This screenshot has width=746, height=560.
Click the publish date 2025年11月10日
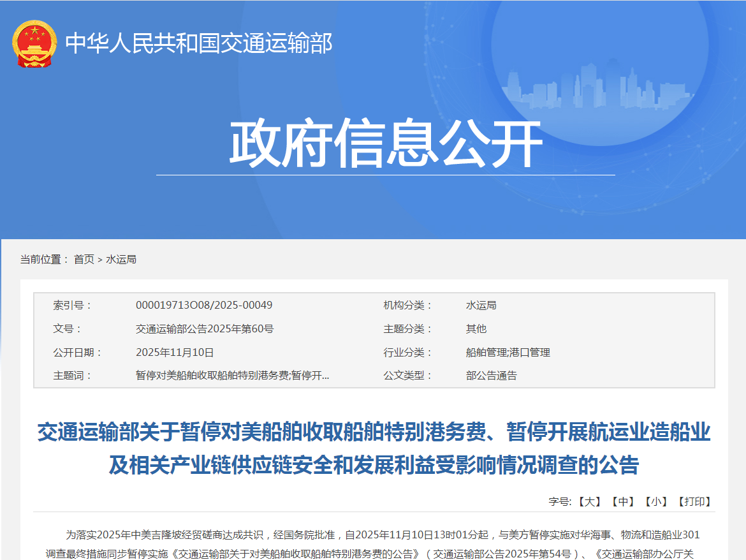175,352
